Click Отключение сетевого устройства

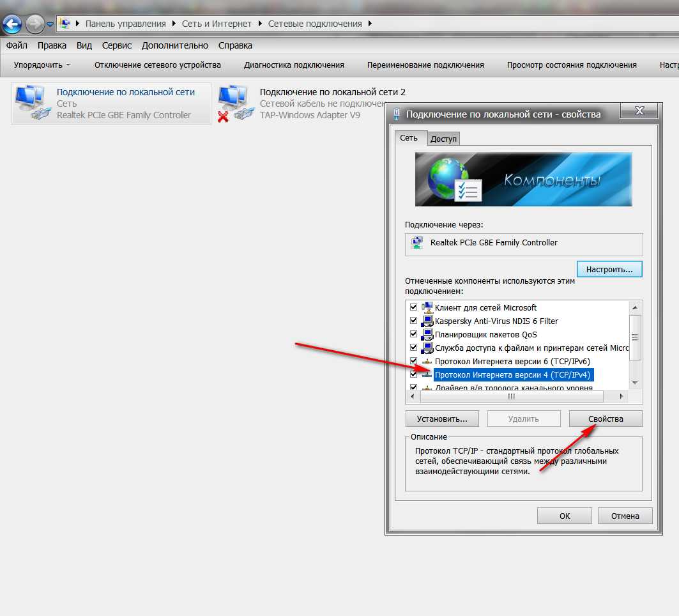tap(158, 65)
